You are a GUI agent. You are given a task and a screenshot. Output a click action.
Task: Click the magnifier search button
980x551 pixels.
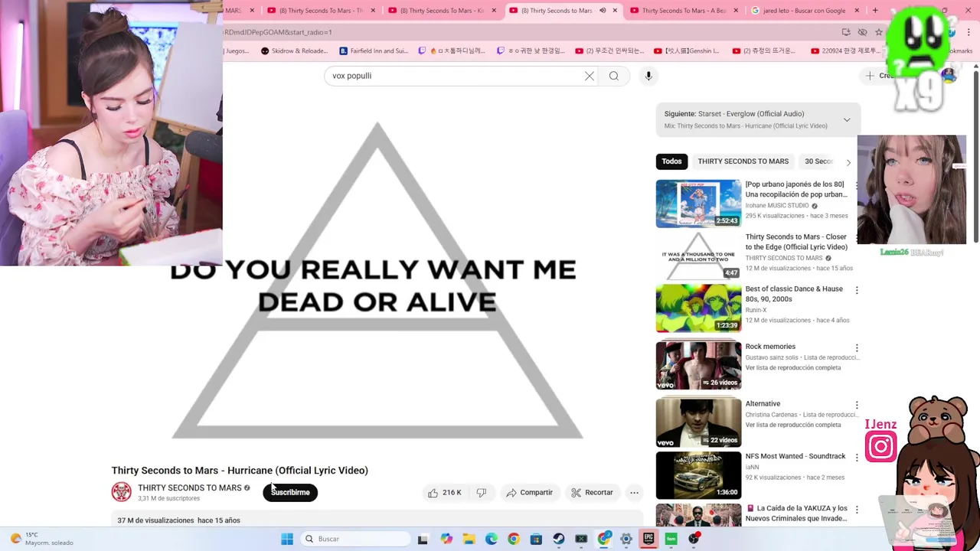click(614, 76)
